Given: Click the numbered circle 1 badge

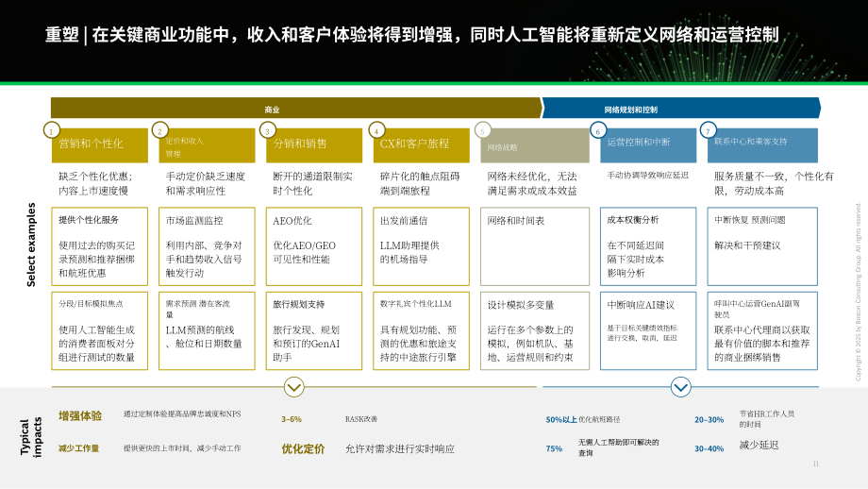Looking at the screenshot, I should click(x=52, y=131).
